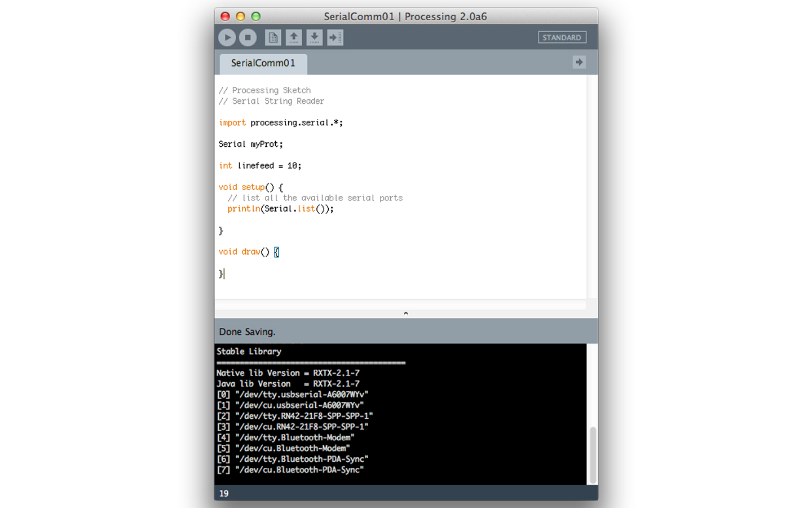Click the 'Done Saving.' status message

(x=248, y=332)
